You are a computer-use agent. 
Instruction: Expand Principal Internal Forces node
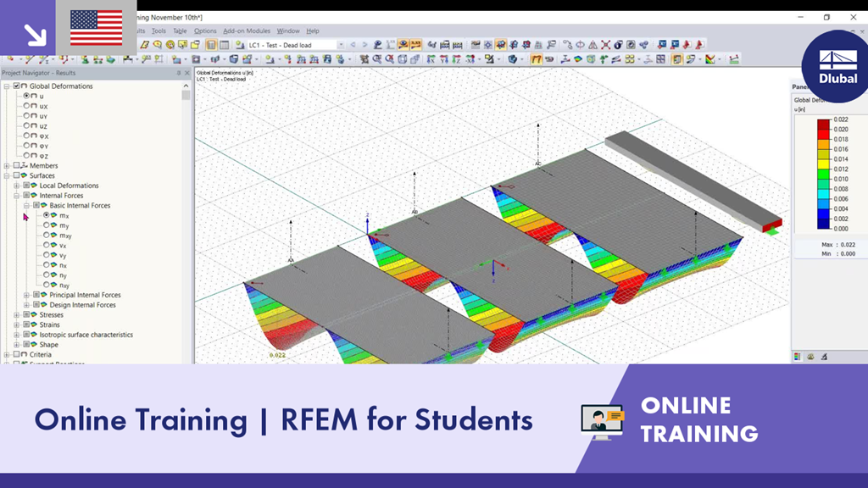click(26, 296)
